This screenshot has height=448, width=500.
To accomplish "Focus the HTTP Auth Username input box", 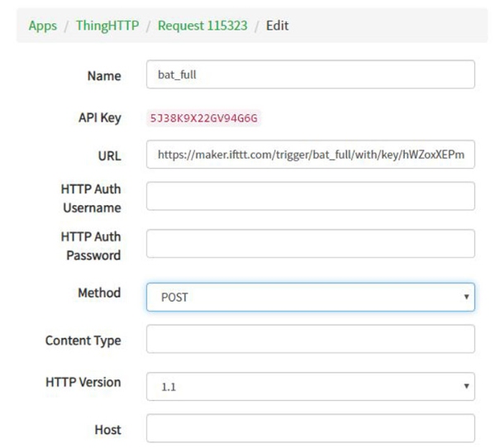I will tap(310, 196).
